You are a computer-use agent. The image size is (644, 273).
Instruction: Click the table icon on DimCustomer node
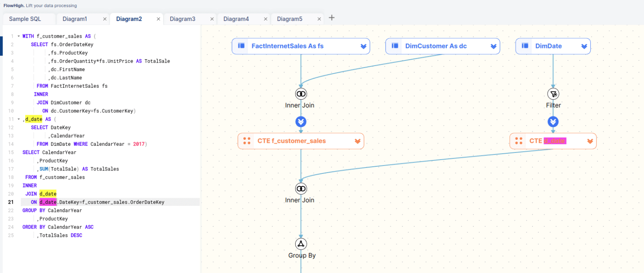tap(395, 46)
